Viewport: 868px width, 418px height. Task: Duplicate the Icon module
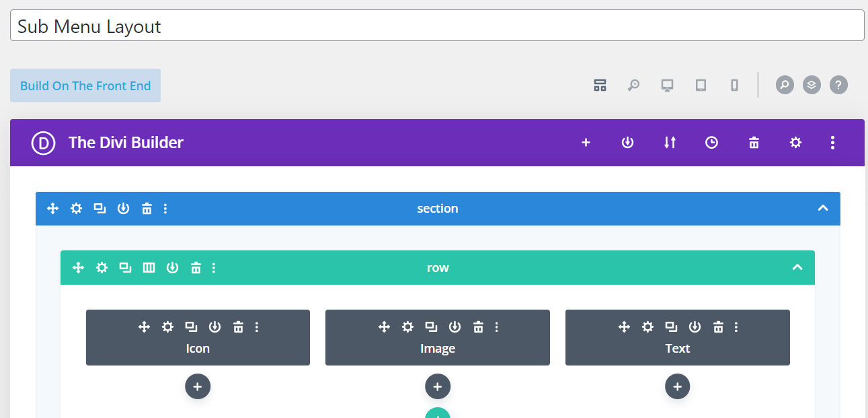191,326
